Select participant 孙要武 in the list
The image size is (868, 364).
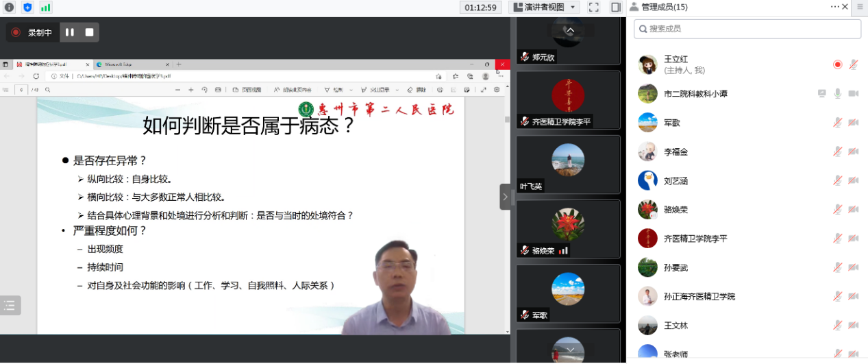click(x=675, y=267)
